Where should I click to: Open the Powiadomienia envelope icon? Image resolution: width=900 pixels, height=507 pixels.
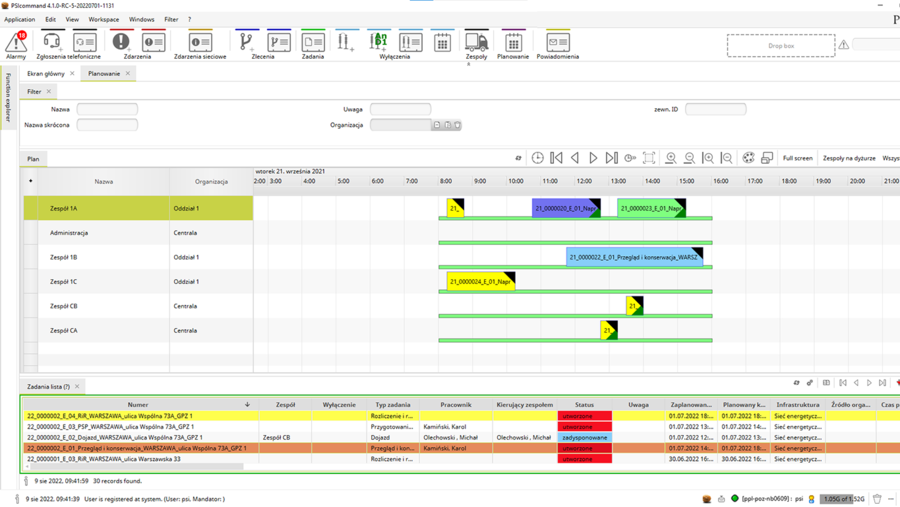[x=557, y=42]
